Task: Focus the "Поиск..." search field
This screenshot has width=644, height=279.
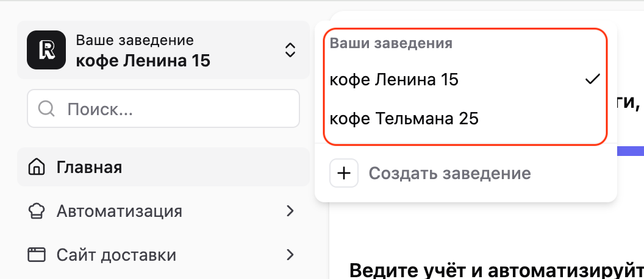Action: [177, 109]
